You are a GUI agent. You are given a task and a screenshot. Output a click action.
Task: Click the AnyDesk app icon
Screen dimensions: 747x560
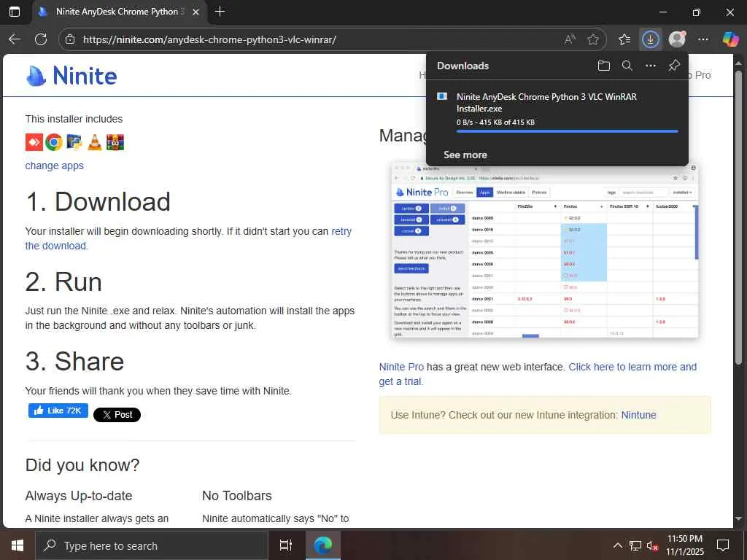(x=34, y=142)
